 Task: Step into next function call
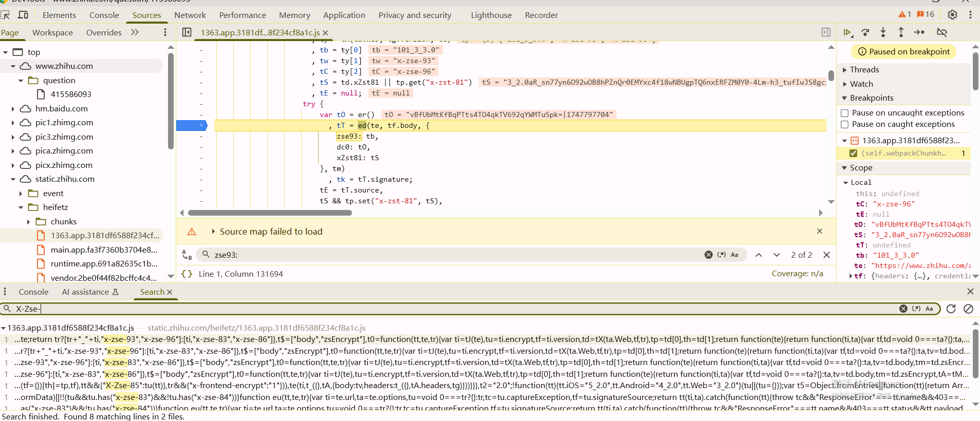coord(883,32)
